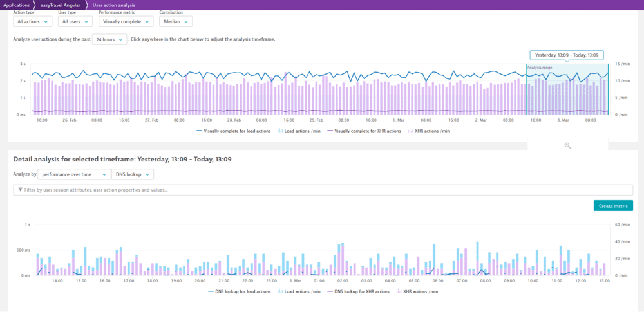Focus the user session attributes filter field
Image resolution: width=644 pixels, height=312 pixels.
click(x=322, y=190)
